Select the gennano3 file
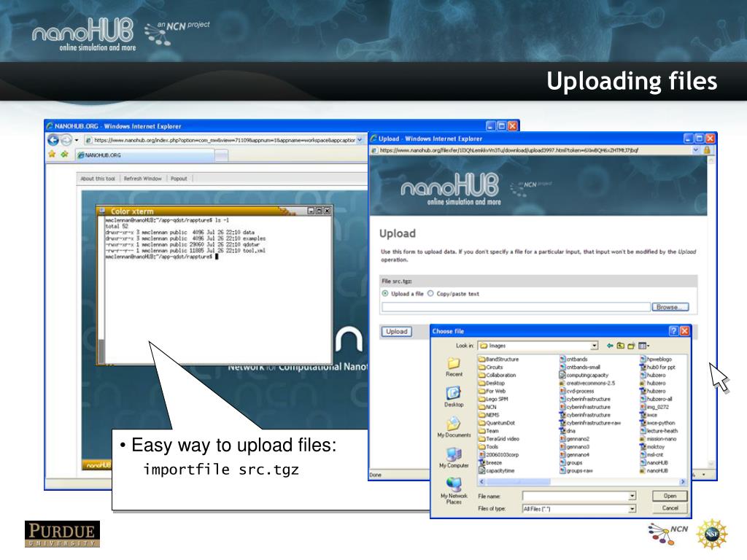The height and width of the screenshot is (560, 747). coord(575,447)
